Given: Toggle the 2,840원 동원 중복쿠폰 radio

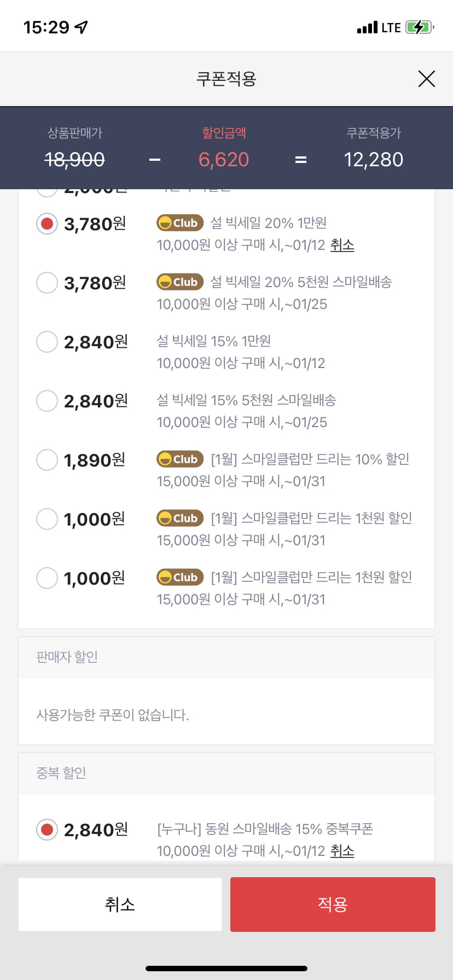Looking at the screenshot, I should (47, 830).
